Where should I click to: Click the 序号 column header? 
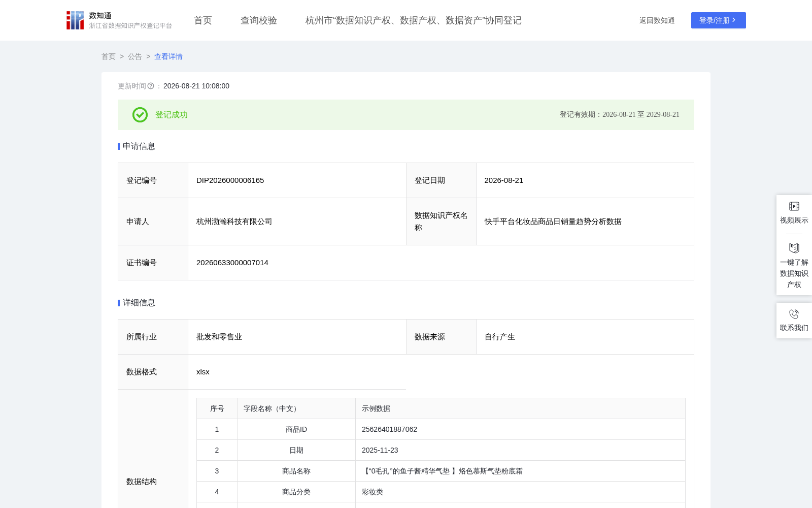click(x=217, y=408)
